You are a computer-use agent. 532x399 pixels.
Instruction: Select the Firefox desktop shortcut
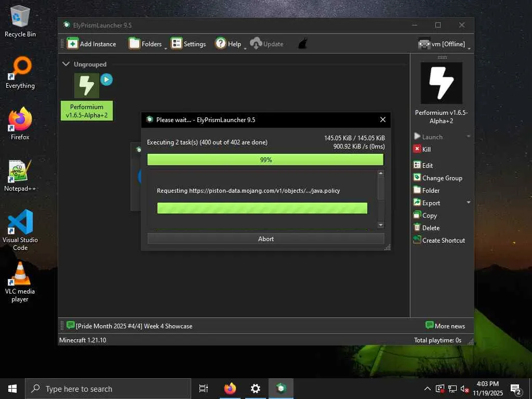point(20,124)
